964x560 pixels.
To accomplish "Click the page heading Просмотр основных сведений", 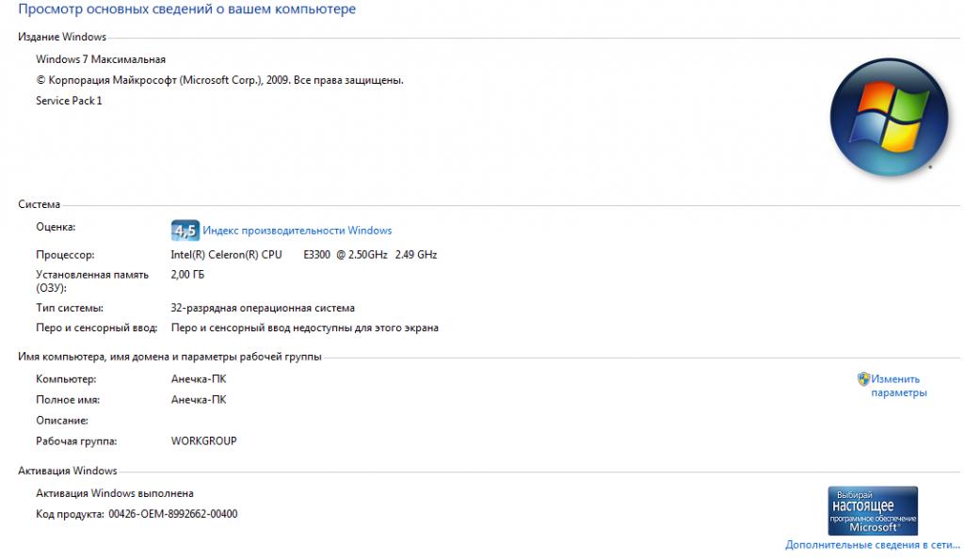I will pos(187,9).
